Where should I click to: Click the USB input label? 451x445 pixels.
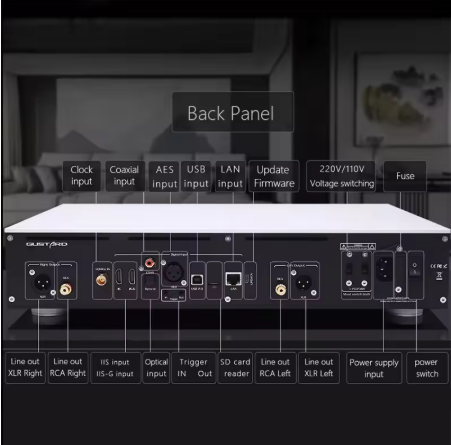point(196,176)
